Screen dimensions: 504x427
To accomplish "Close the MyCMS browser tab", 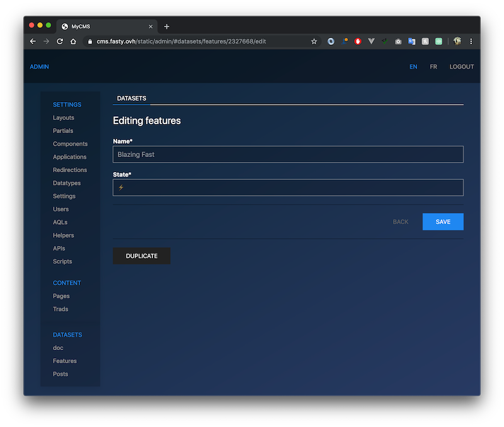I will pos(150,26).
